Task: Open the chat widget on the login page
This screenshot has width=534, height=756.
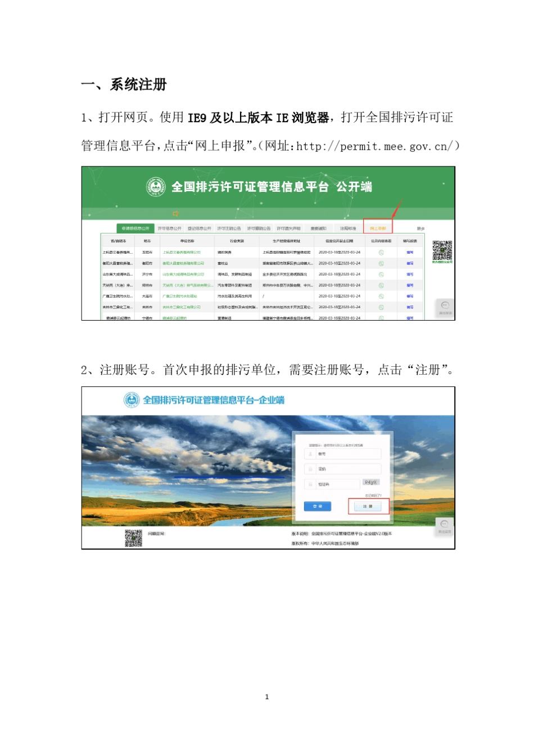Action: coord(444,526)
